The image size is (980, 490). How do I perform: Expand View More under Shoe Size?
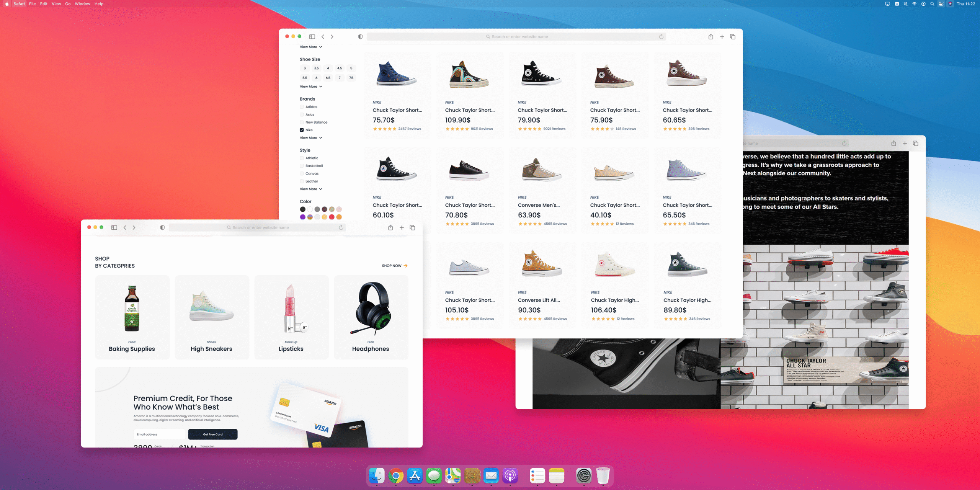[310, 87]
